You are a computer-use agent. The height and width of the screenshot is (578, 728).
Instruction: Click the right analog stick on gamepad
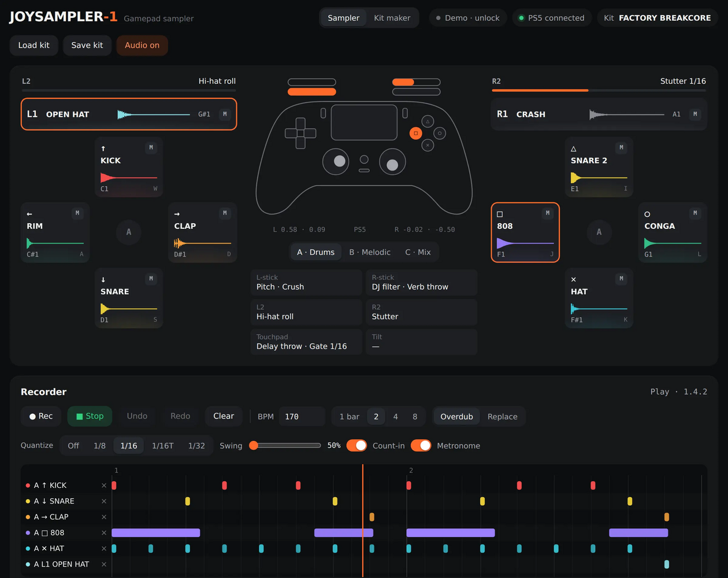(x=392, y=162)
